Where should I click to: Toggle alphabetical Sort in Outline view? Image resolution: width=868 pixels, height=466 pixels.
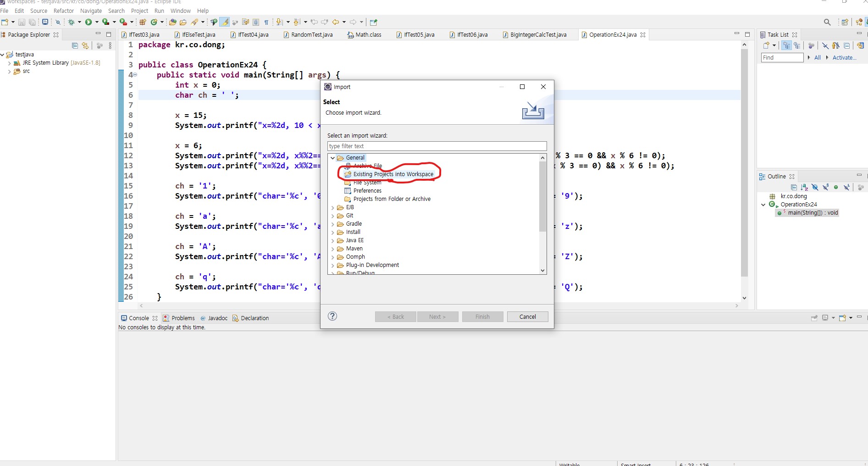pos(804,187)
